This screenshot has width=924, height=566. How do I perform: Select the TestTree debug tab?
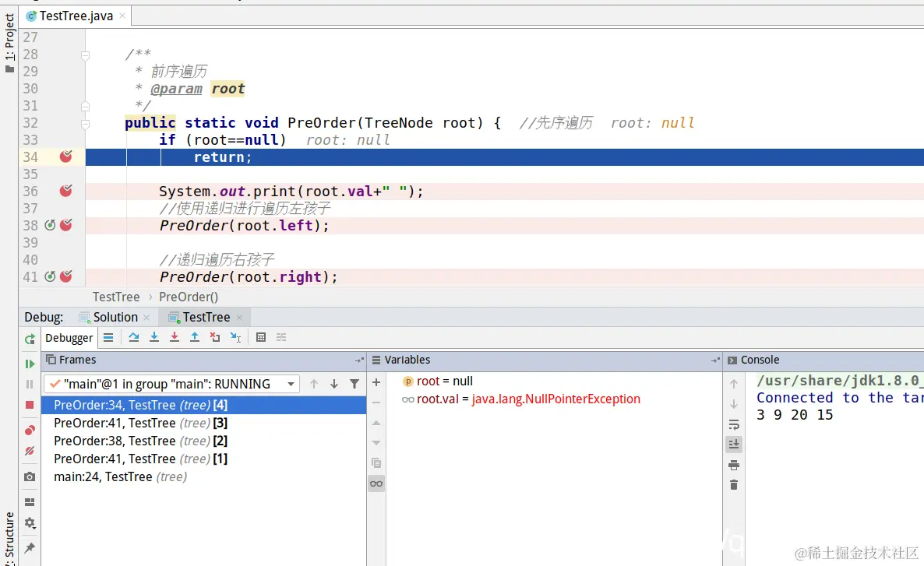point(206,318)
